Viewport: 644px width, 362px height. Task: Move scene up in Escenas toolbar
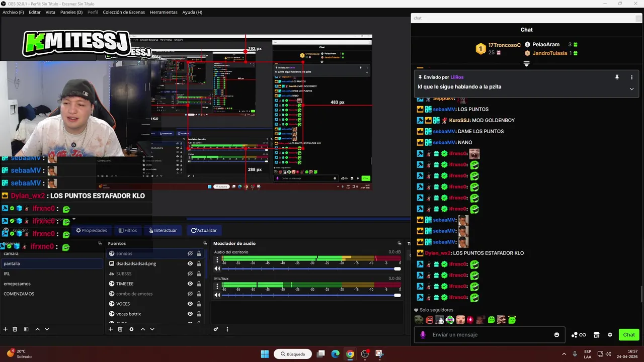pos(37,329)
